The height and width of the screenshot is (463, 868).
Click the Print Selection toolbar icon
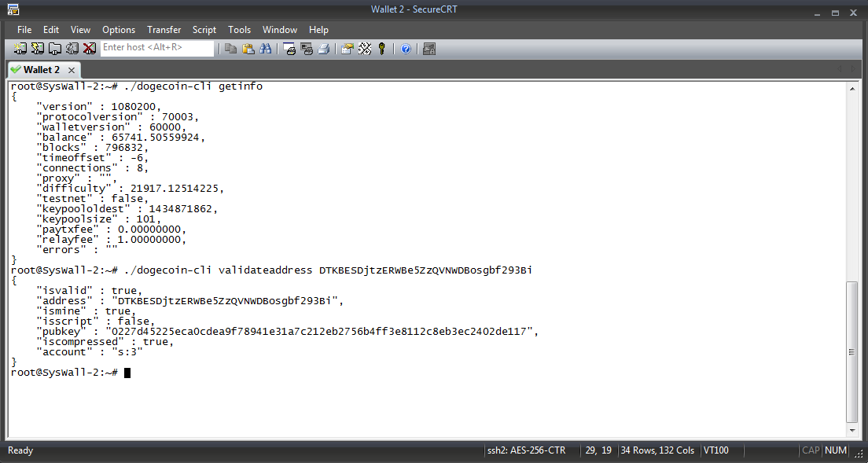(307, 49)
